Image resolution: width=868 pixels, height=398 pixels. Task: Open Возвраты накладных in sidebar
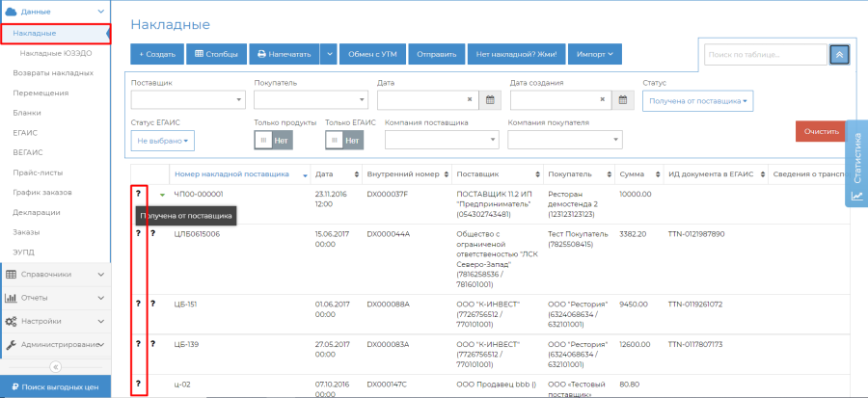tap(53, 73)
